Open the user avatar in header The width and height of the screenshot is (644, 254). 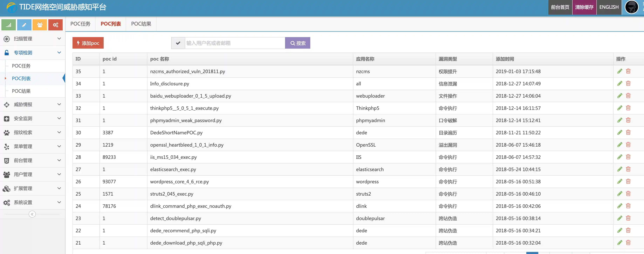(x=632, y=7)
